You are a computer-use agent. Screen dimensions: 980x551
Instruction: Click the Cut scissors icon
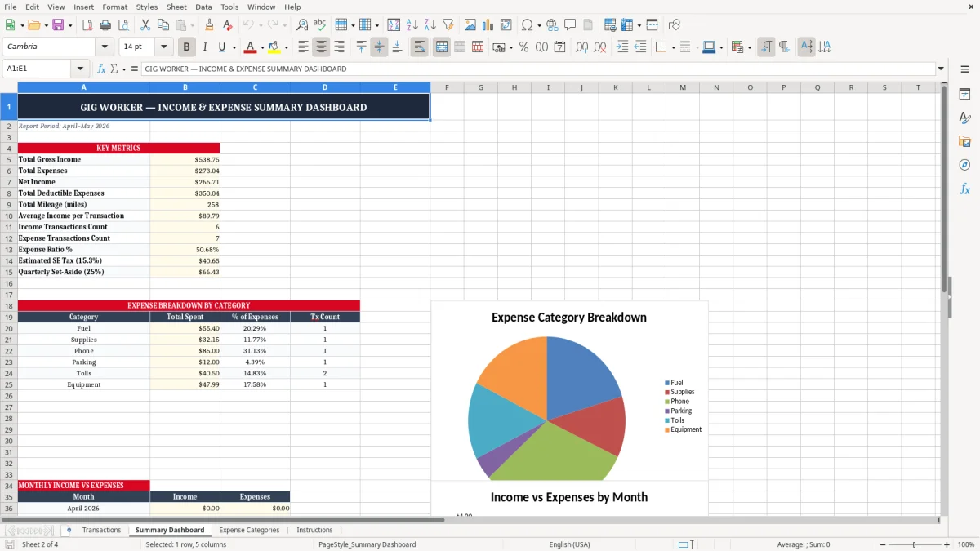(x=145, y=25)
